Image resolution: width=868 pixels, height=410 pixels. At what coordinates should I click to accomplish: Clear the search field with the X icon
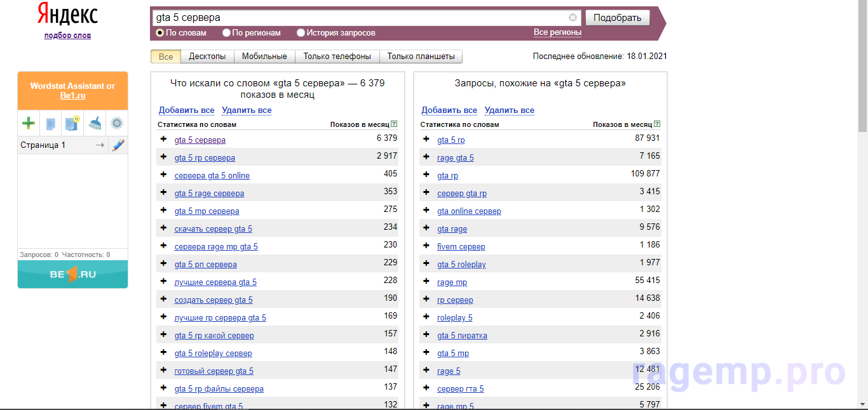tap(573, 18)
